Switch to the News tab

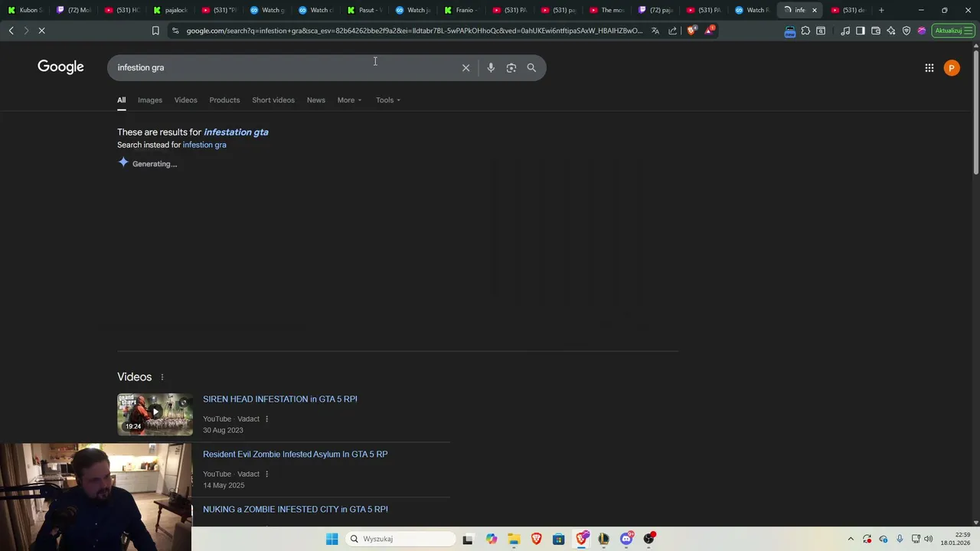(x=316, y=100)
